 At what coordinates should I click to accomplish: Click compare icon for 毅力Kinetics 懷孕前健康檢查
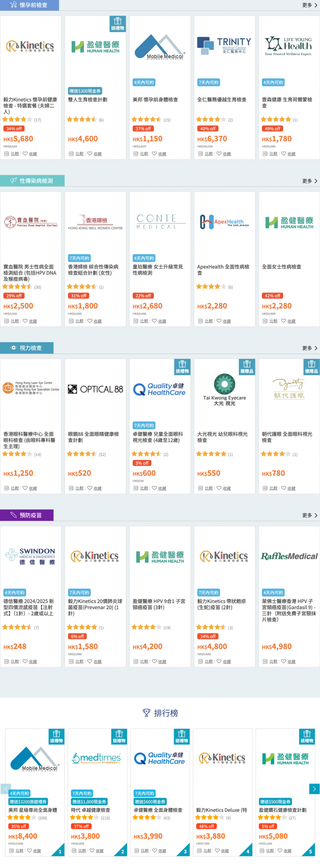pos(6,154)
